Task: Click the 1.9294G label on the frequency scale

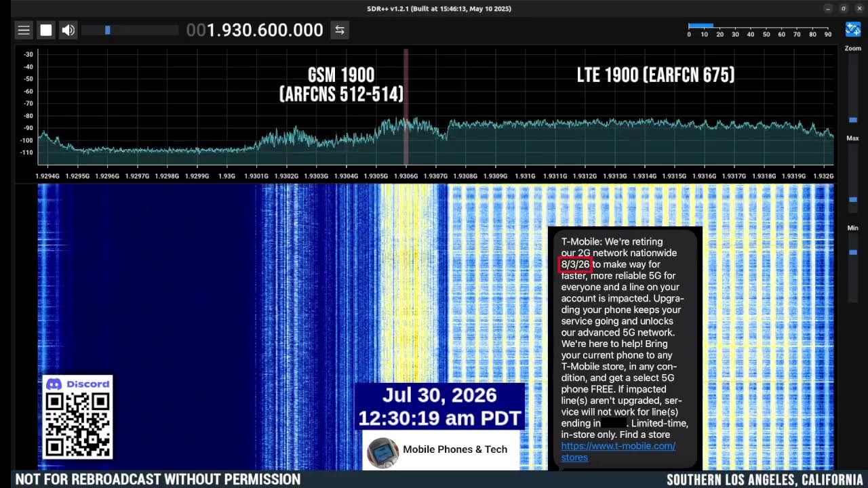Action: (47, 176)
